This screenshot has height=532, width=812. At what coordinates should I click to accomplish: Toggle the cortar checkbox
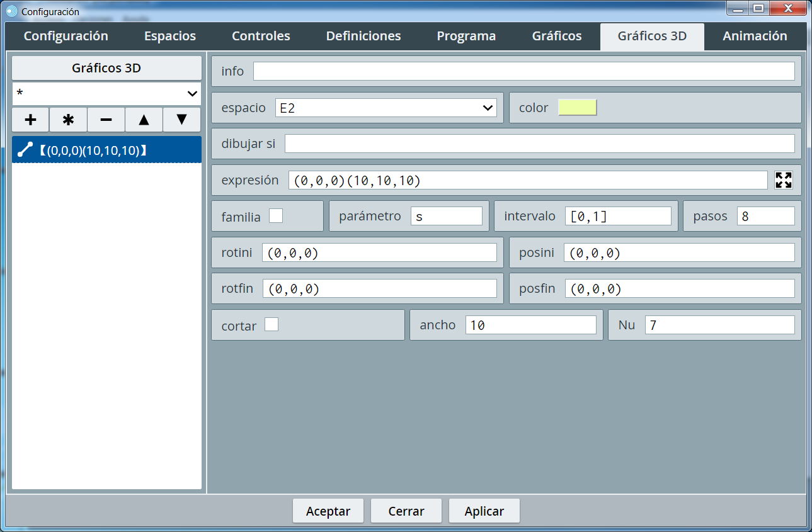(x=272, y=325)
